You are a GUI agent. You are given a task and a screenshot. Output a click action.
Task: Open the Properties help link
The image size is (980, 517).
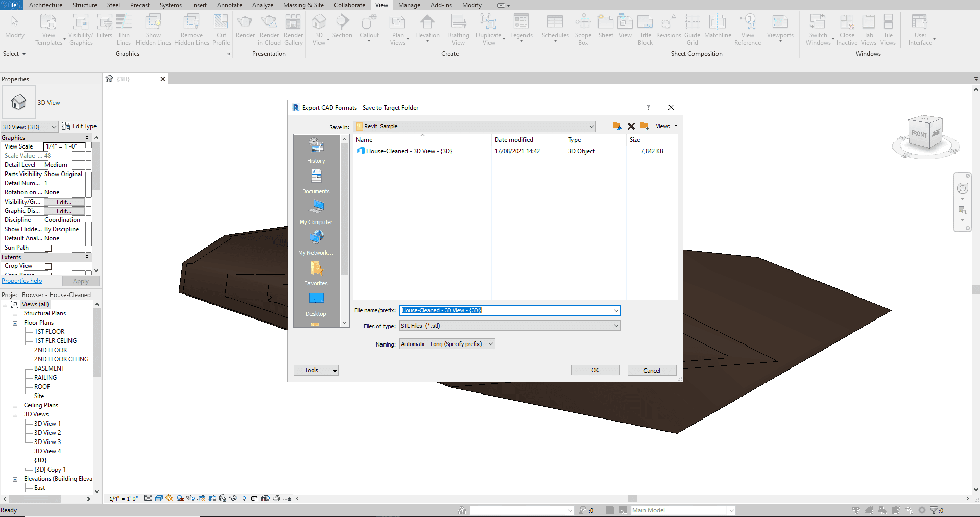point(22,281)
